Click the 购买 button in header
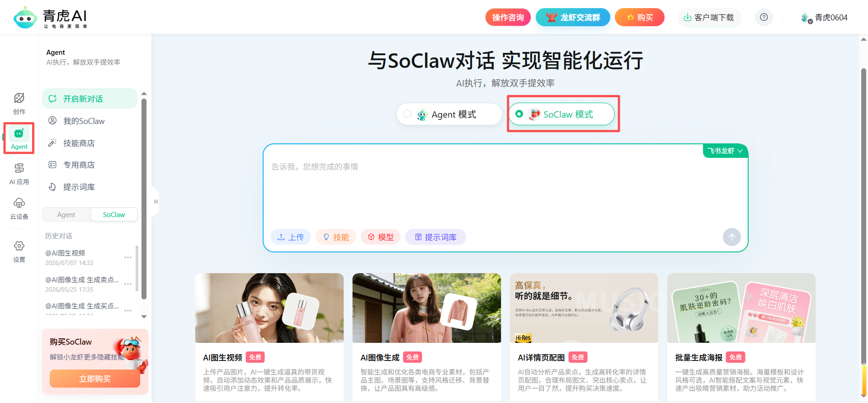Image resolution: width=868 pixels, height=403 pixels. [x=639, y=17]
